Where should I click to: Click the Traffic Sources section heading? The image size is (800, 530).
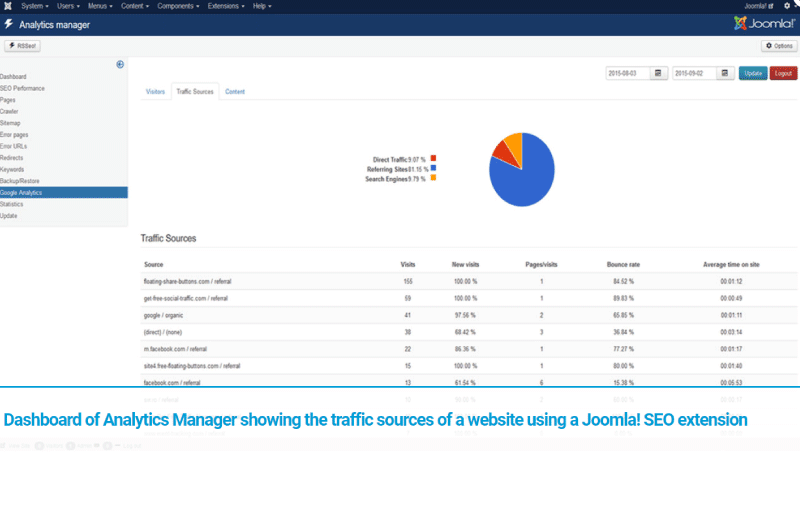pyautogui.click(x=168, y=238)
